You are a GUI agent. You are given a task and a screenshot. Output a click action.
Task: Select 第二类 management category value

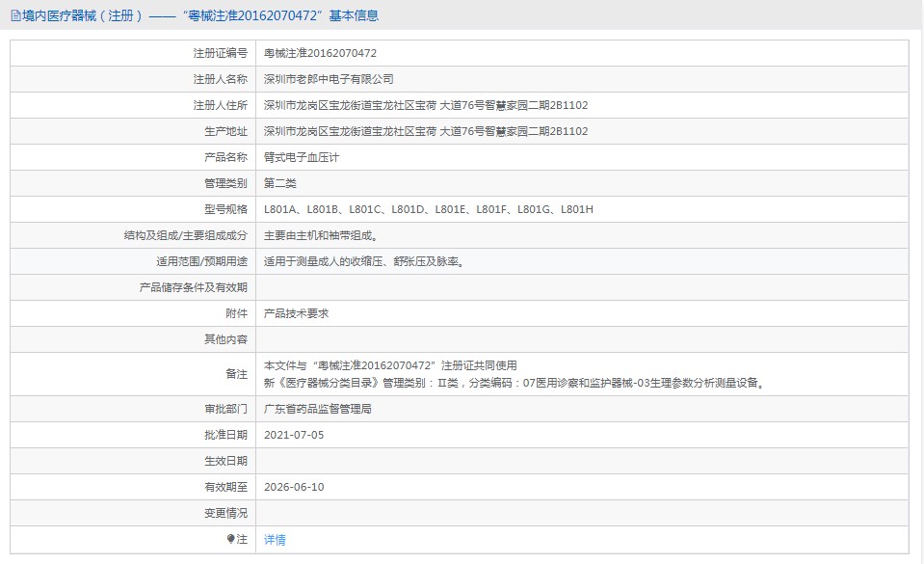click(x=280, y=183)
